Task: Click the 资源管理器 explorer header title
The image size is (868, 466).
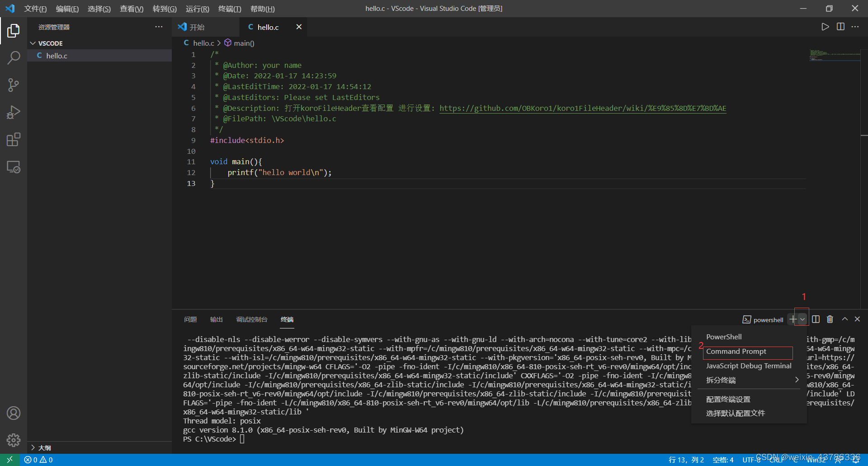Action: 54,27
